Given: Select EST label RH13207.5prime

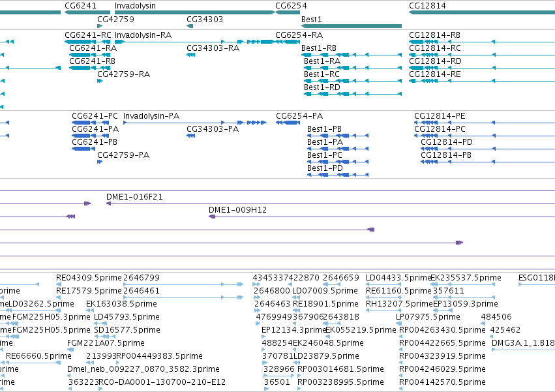Looking at the screenshot, I should (x=399, y=304).
